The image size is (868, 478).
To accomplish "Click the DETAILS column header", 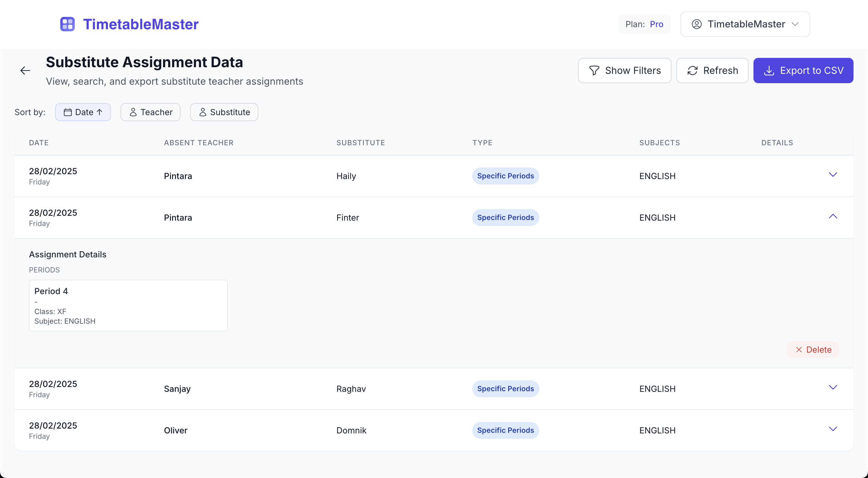I will click(x=777, y=143).
